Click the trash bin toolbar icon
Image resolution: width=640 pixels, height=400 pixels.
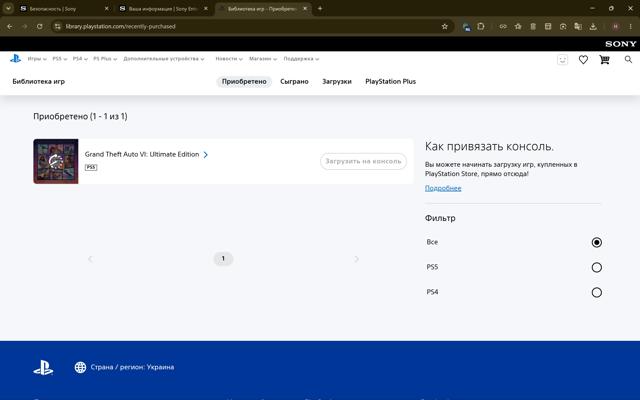point(533,27)
